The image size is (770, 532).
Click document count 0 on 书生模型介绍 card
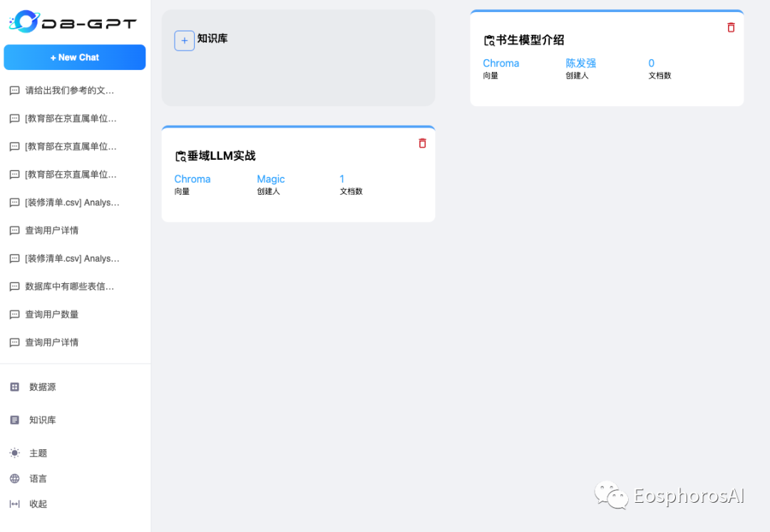tap(651, 63)
